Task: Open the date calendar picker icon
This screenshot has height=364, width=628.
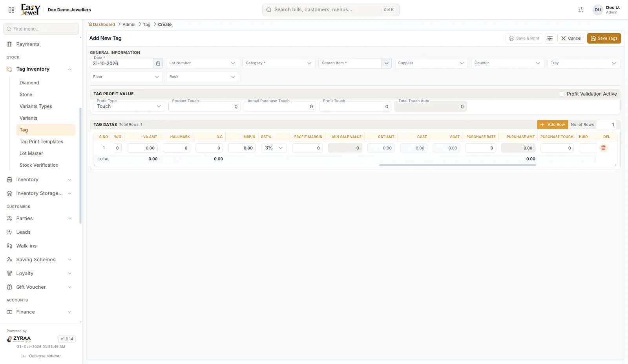Action: (x=158, y=63)
